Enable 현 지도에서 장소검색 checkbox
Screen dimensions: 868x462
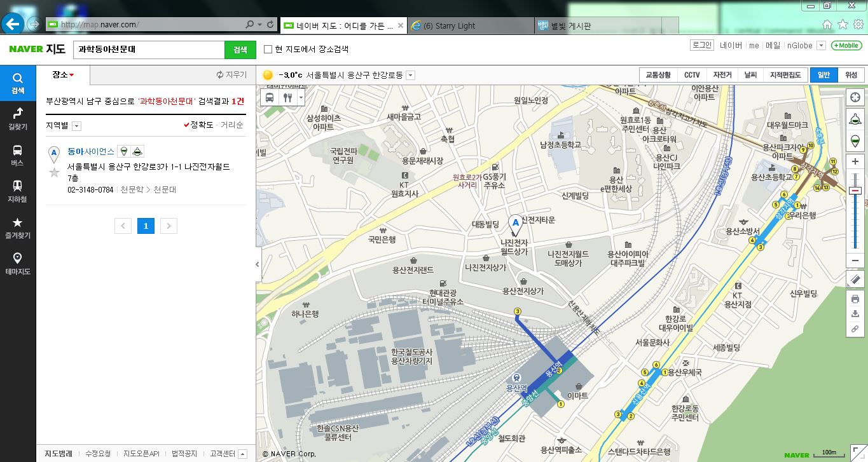pos(268,49)
